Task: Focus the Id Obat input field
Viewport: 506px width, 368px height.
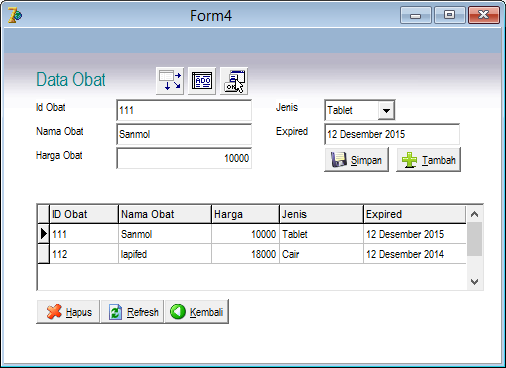Action: [x=184, y=110]
